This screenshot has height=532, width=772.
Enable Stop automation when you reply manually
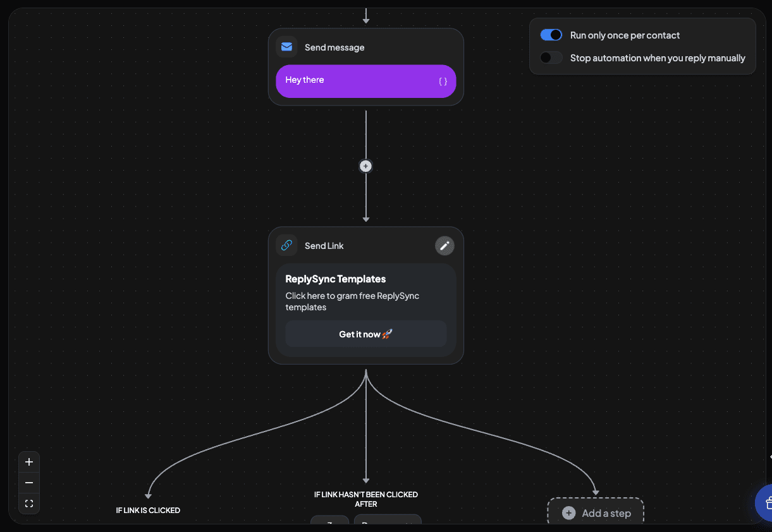point(551,57)
